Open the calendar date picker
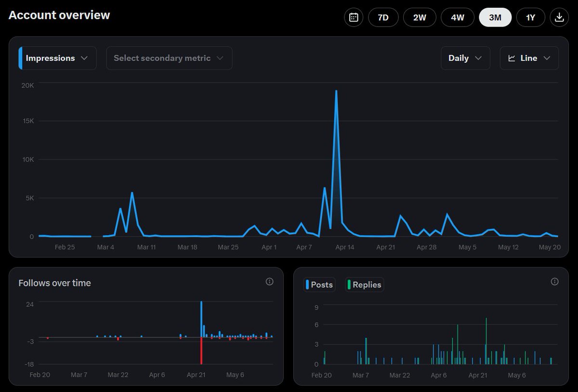Screen dimensions: 578x392 (354, 17)
